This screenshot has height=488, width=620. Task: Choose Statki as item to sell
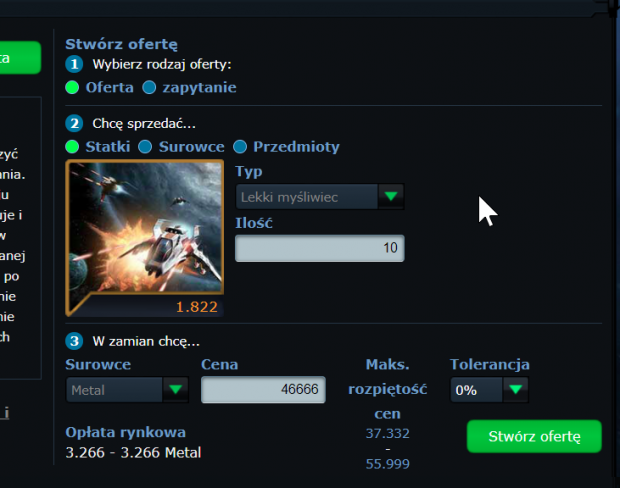(72, 147)
